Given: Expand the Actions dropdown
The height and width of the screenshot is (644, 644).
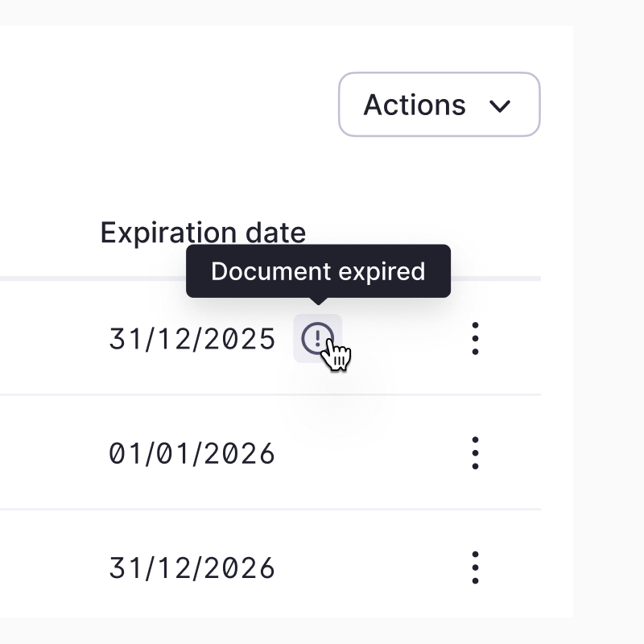Looking at the screenshot, I should [439, 105].
